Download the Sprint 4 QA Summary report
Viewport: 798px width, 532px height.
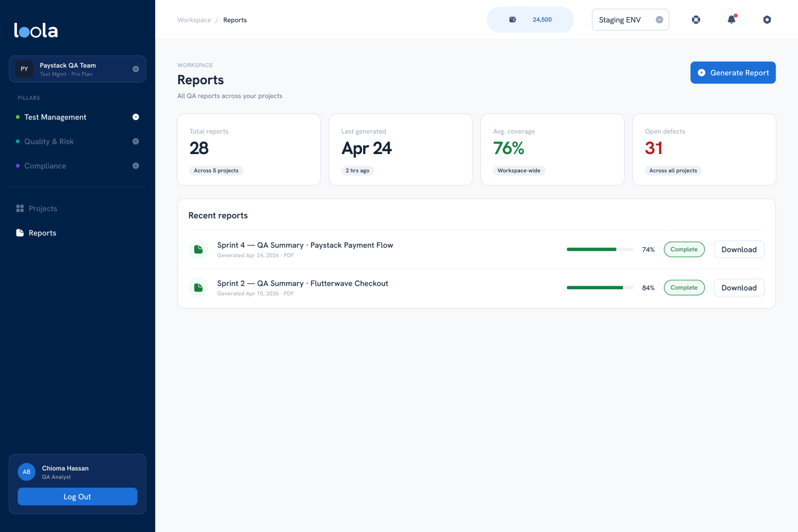(739, 249)
